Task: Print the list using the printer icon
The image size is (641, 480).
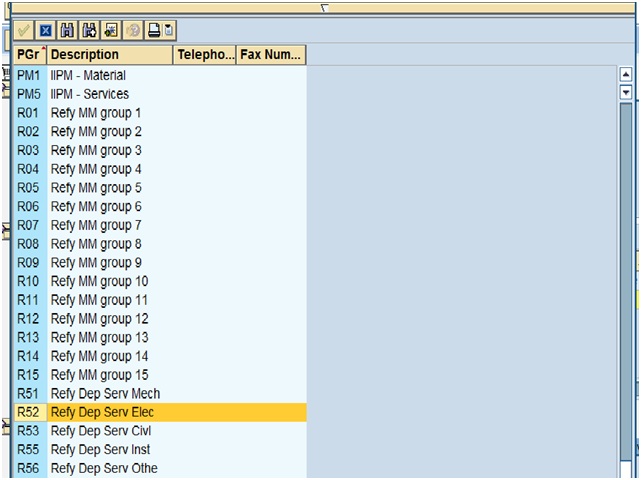Action: pyautogui.click(x=155, y=31)
